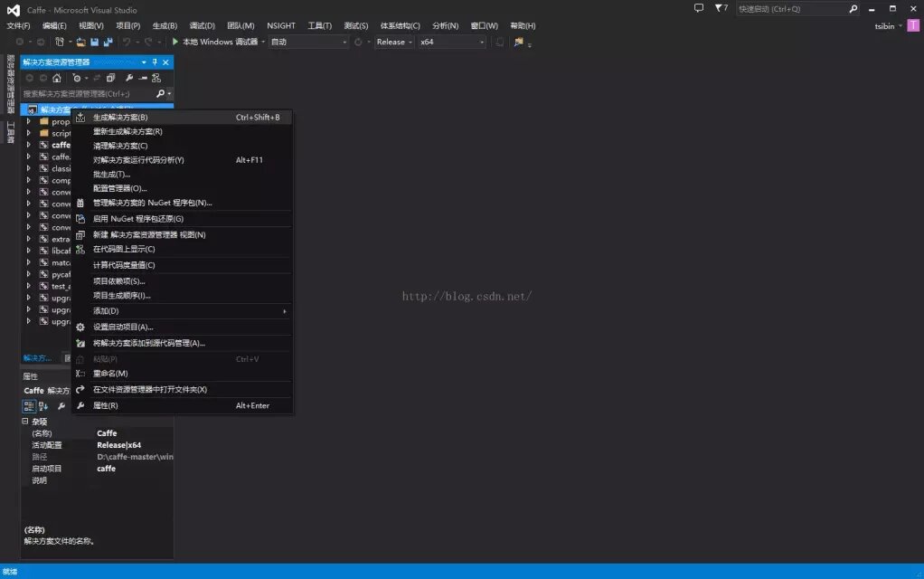Click the class diagram icon in Solution Explorer toolbar
This screenshot has width=924, height=579.
pos(156,78)
